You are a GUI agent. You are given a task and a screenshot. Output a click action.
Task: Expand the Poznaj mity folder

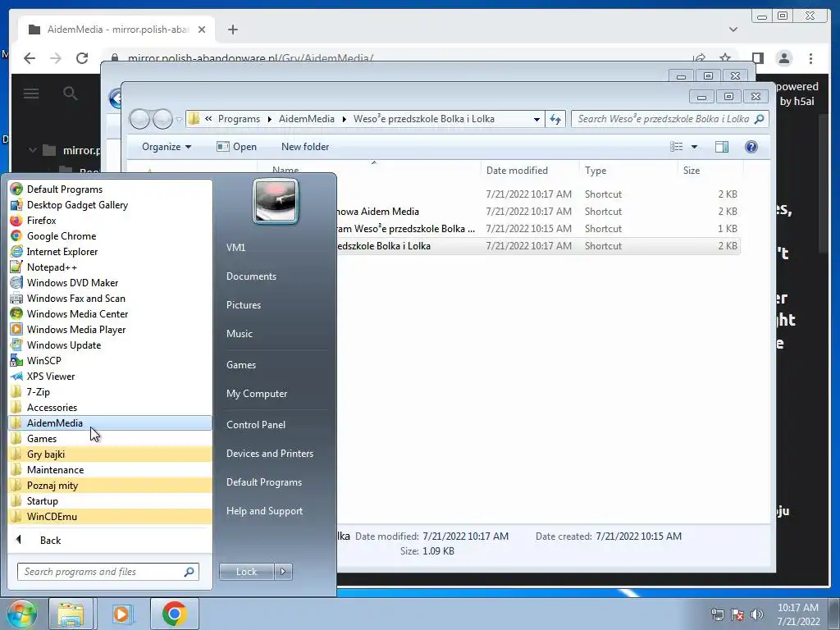110,485
